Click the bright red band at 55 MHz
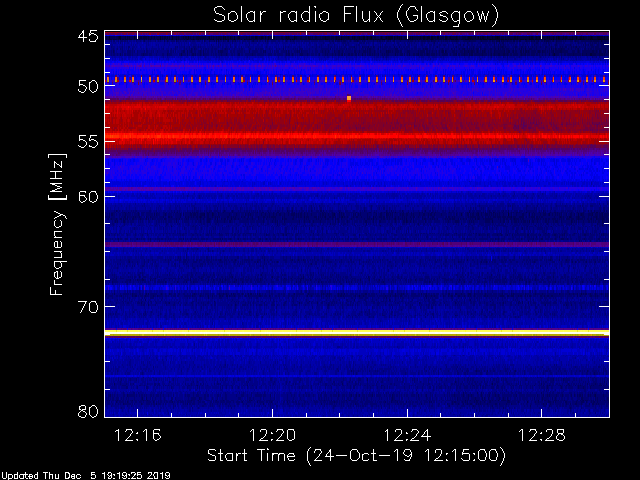Viewport: 640px width, 480px height. pyautogui.click(x=357, y=136)
